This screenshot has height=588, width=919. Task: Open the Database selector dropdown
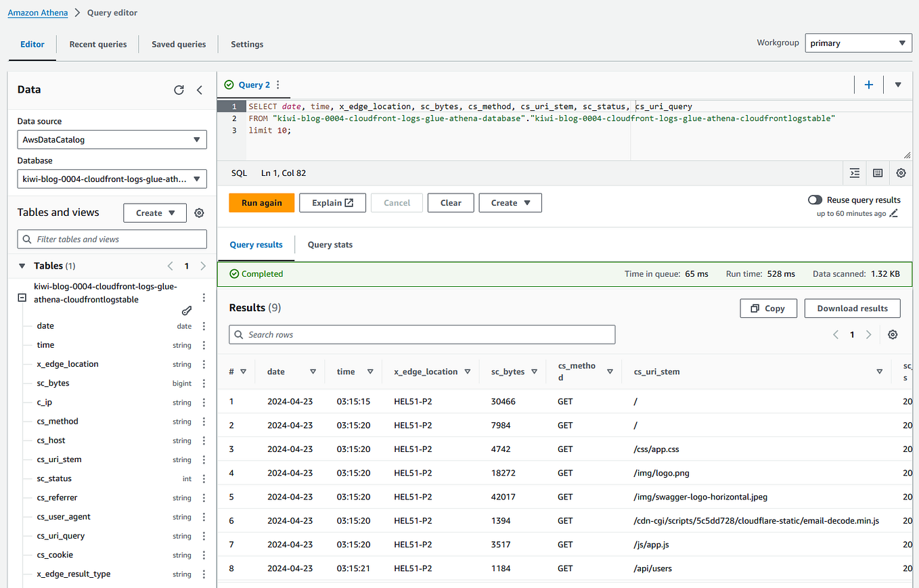[112, 179]
